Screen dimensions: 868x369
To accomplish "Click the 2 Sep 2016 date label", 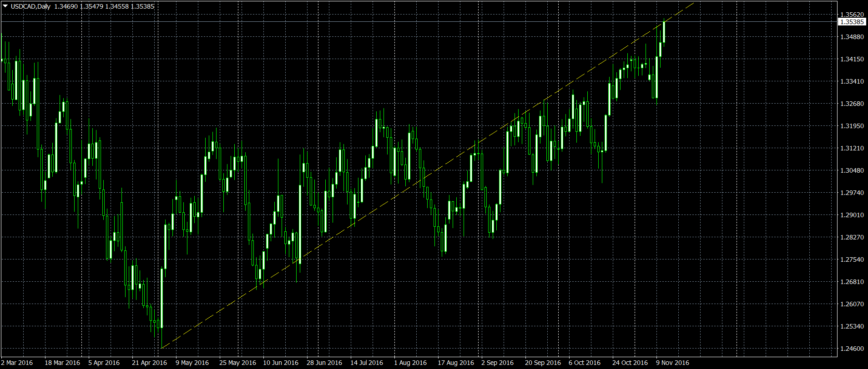I will click(x=497, y=363).
